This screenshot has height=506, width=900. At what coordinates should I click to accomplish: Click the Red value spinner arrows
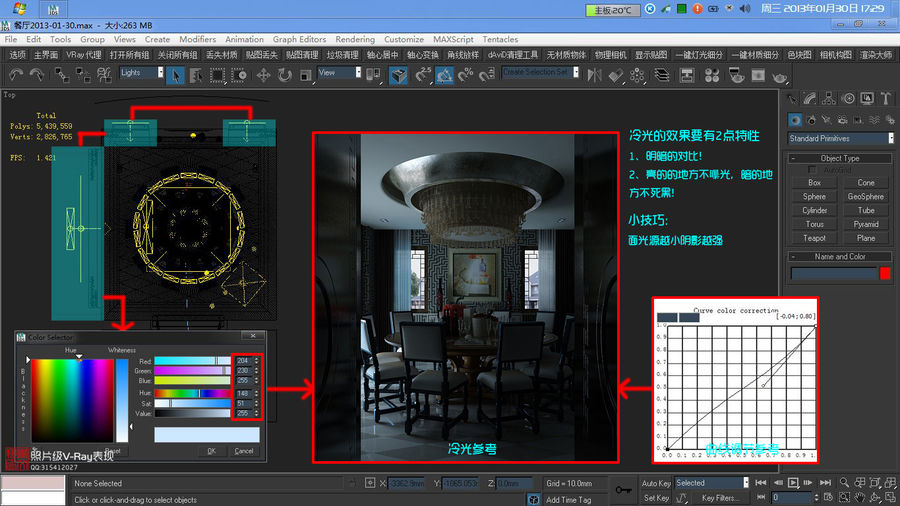click(x=257, y=361)
